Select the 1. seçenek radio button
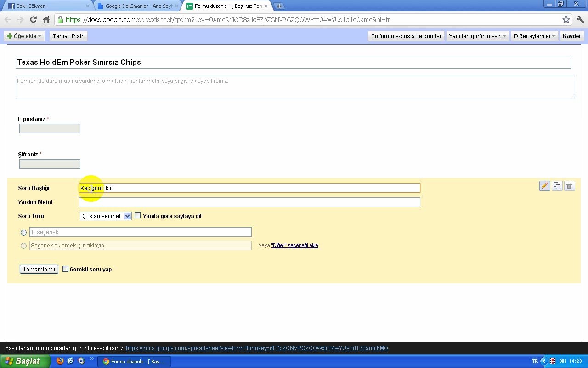The width and height of the screenshot is (588, 368). 23,232
